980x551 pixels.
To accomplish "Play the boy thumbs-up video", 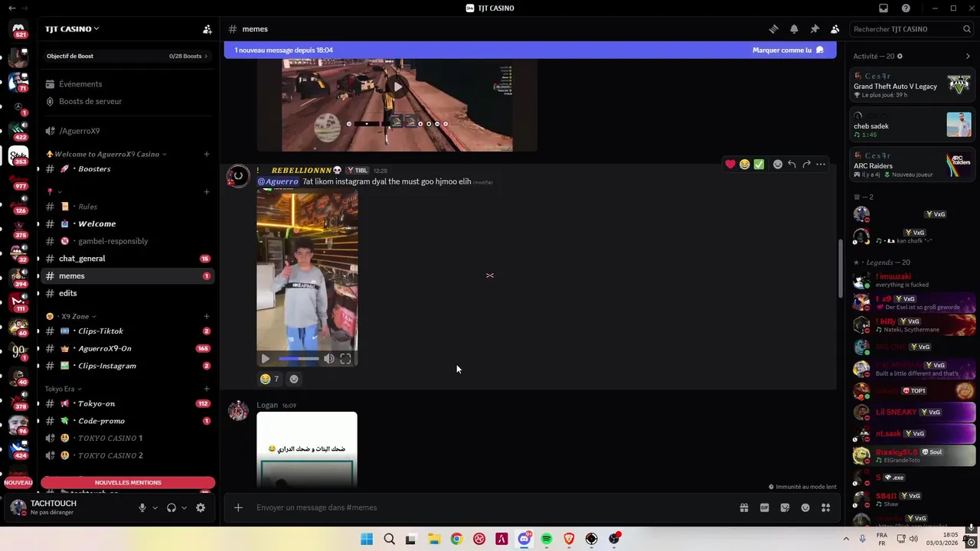I will [265, 358].
